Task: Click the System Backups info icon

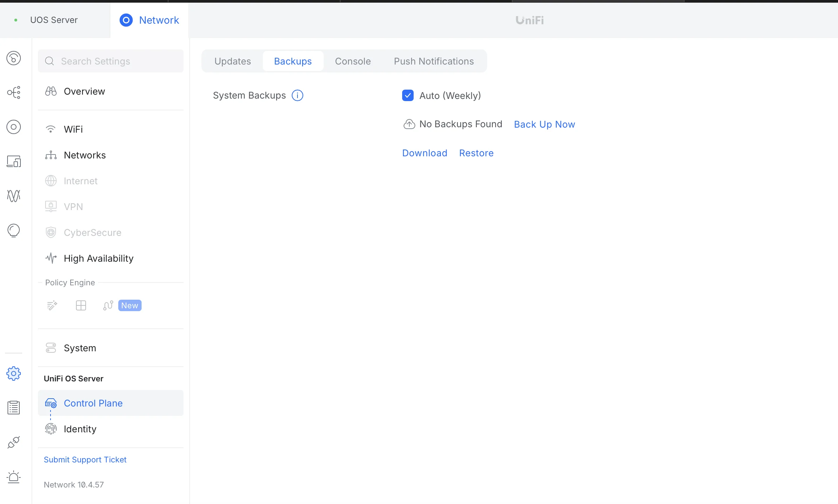Action: coord(297,95)
